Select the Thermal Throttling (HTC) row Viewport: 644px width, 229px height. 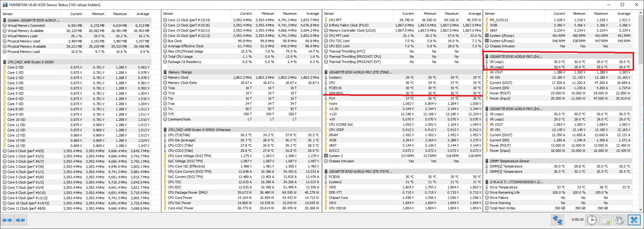[403, 51]
